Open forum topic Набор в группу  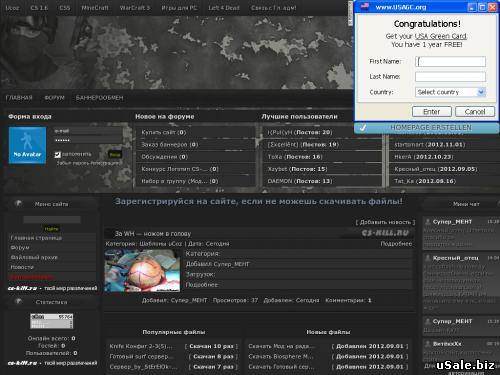tap(180, 181)
